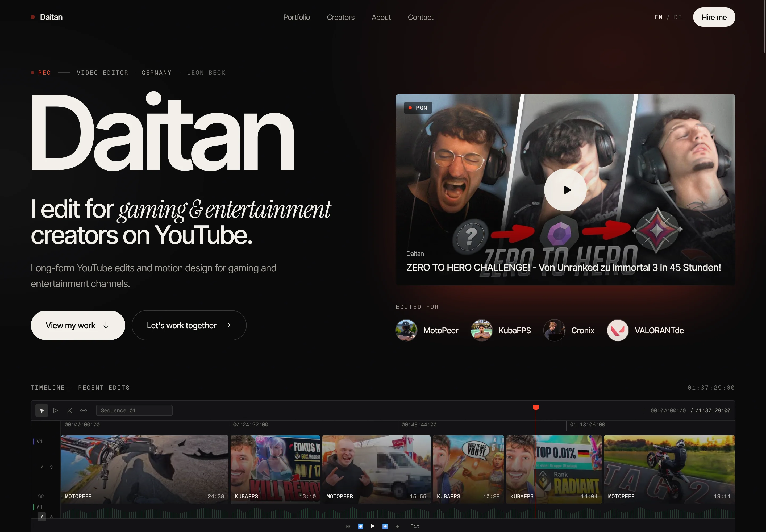This screenshot has height=532, width=766.
Task: Open the MOTOPEER 19:14 clip
Action: pos(669,469)
